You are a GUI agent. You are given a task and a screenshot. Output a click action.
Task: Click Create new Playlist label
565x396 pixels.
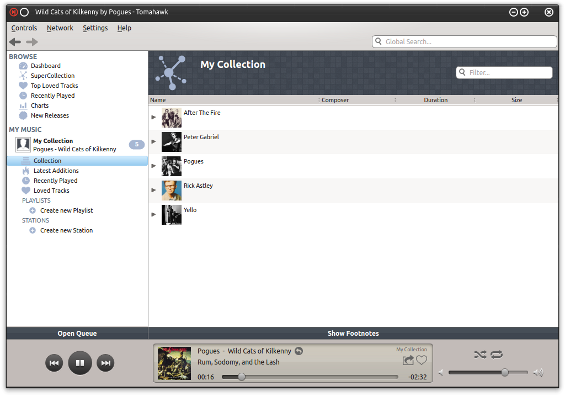click(x=66, y=210)
